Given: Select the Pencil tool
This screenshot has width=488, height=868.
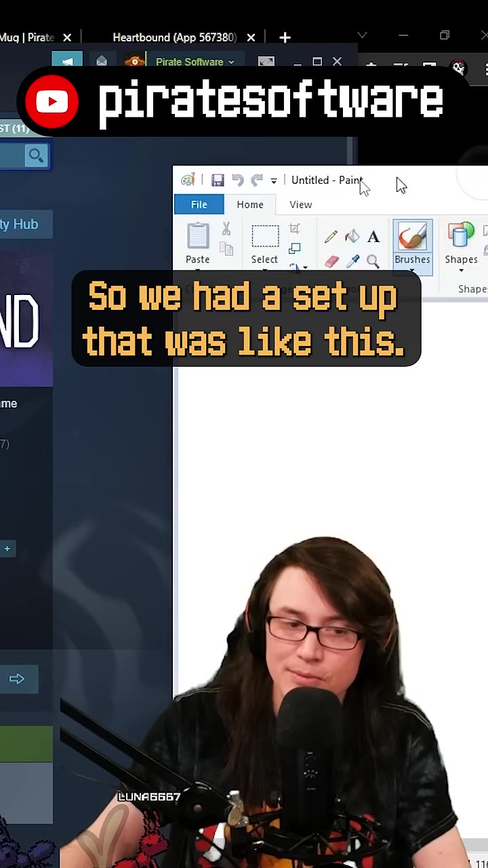Looking at the screenshot, I should (x=331, y=237).
